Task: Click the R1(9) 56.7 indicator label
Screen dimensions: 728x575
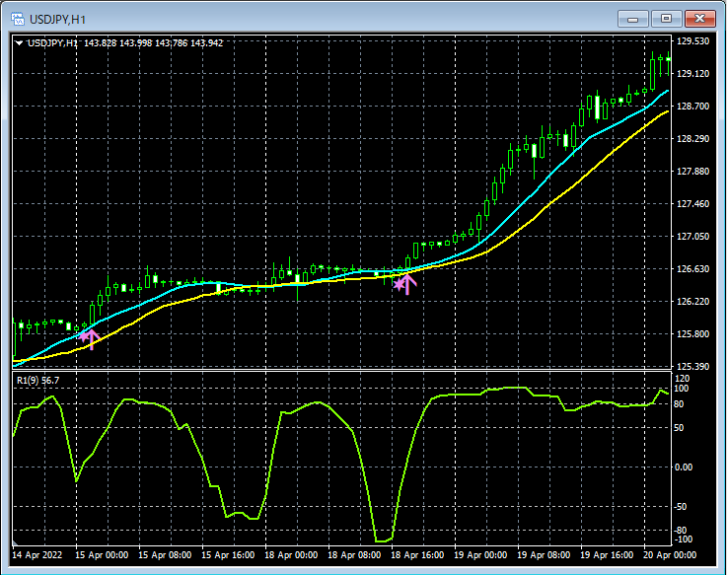Action: point(38,380)
